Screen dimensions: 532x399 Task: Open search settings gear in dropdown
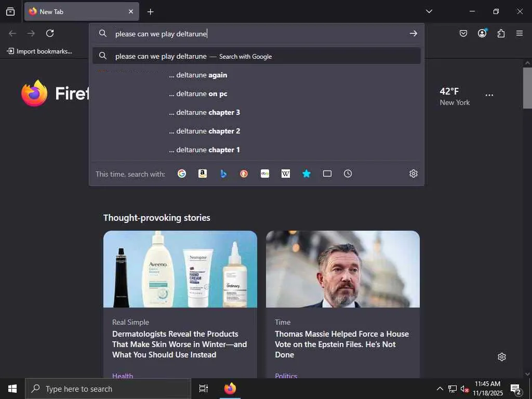point(413,174)
